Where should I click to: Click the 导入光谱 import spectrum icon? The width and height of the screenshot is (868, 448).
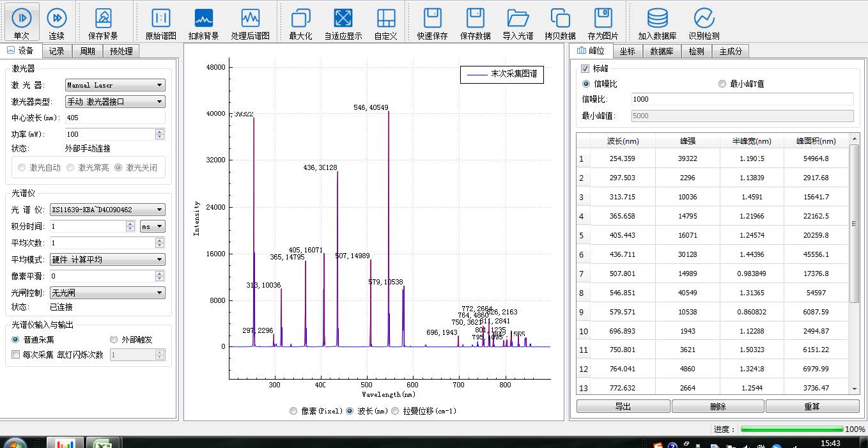tap(518, 22)
